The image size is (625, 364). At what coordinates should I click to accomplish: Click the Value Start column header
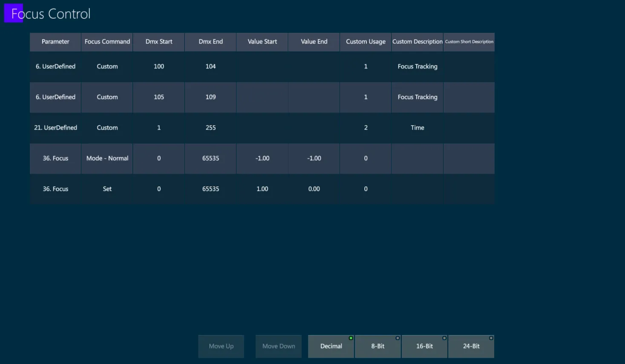pyautogui.click(x=262, y=42)
